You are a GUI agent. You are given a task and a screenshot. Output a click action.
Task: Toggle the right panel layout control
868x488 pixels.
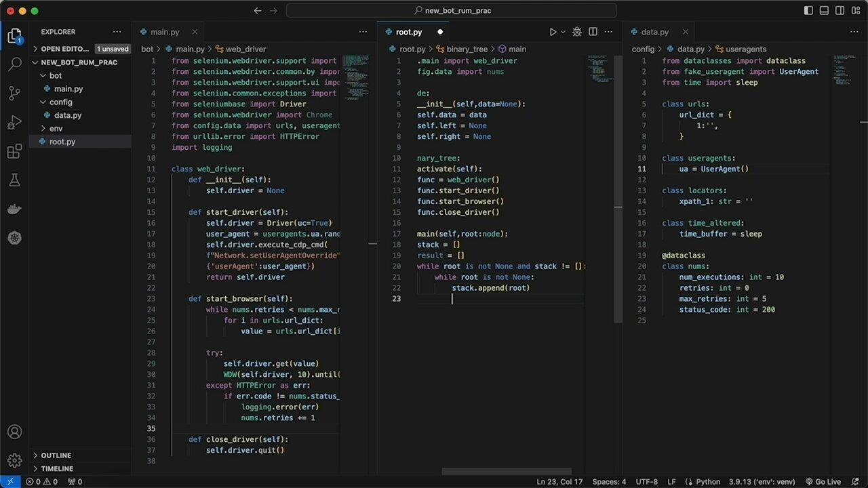click(840, 10)
